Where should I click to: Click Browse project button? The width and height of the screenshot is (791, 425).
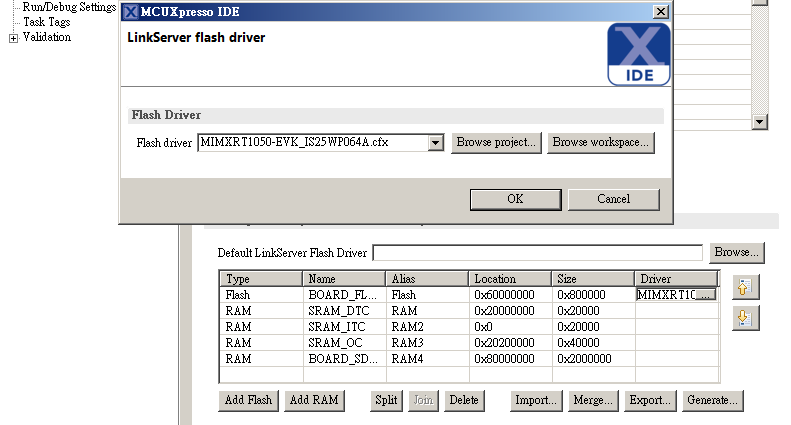click(x=496, y=143)
